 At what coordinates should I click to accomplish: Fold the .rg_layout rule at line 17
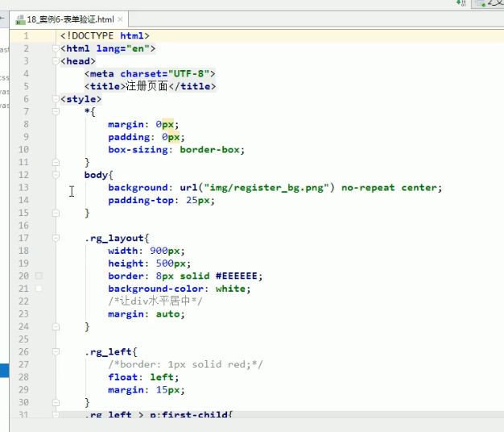(x=56, y=238)
